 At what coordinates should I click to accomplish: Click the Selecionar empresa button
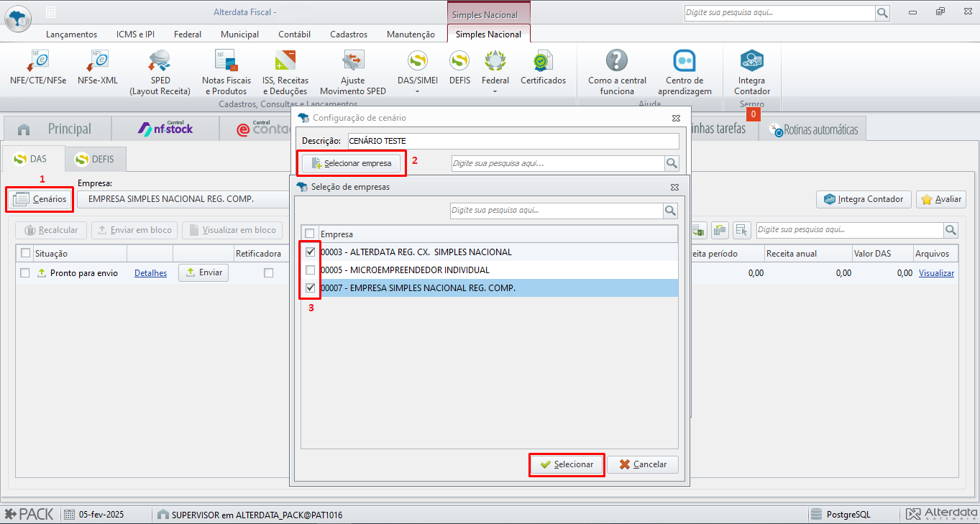(351, 163)
